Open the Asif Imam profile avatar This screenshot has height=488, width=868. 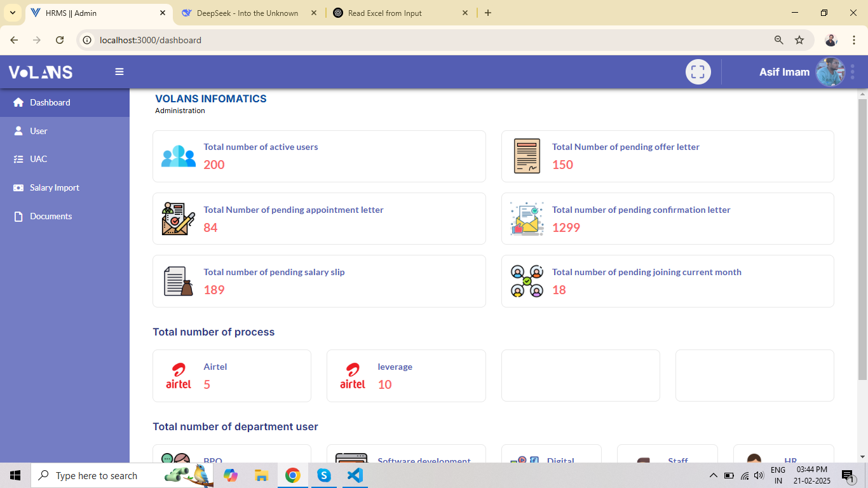[x=829, y=72]
